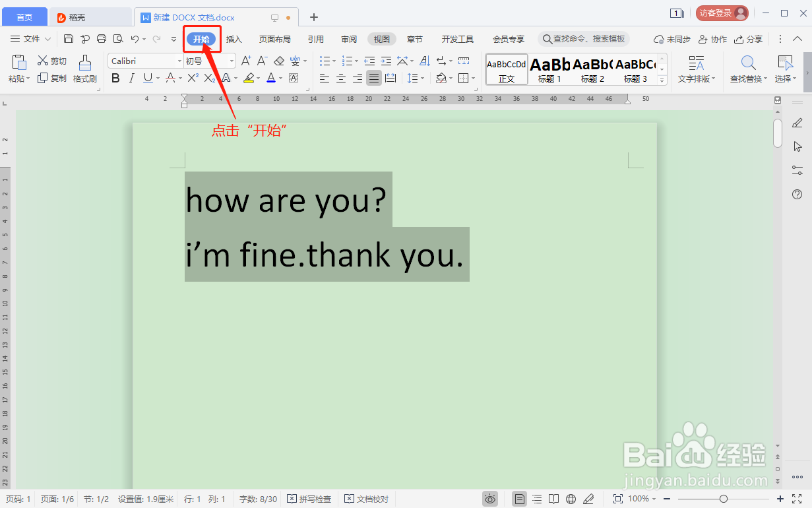Copy the selection with 复制
This screenshot has width=812, height=508.
(51, 79)
